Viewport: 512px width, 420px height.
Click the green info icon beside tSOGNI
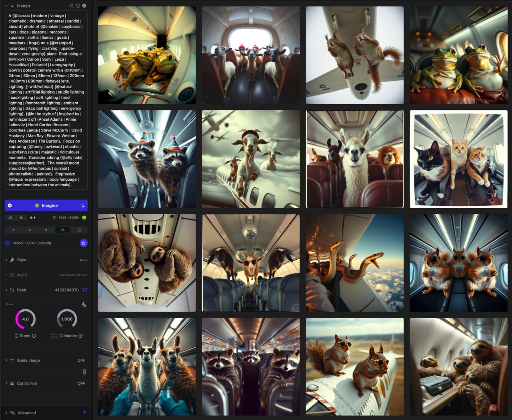click(84, 218)
